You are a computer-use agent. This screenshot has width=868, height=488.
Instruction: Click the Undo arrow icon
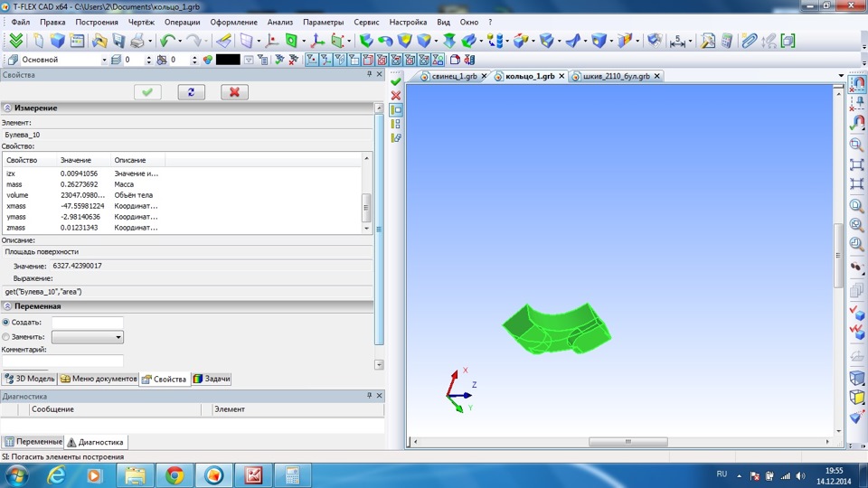[166, 41]
